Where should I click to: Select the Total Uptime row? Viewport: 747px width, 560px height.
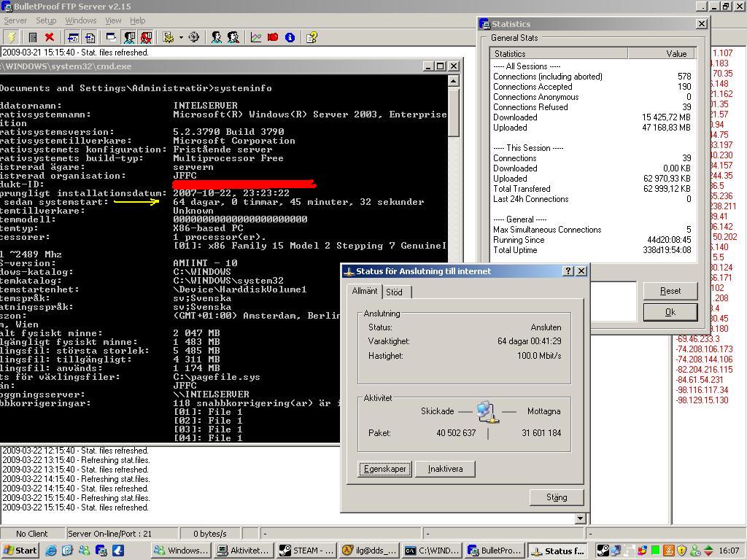(592, 250)
